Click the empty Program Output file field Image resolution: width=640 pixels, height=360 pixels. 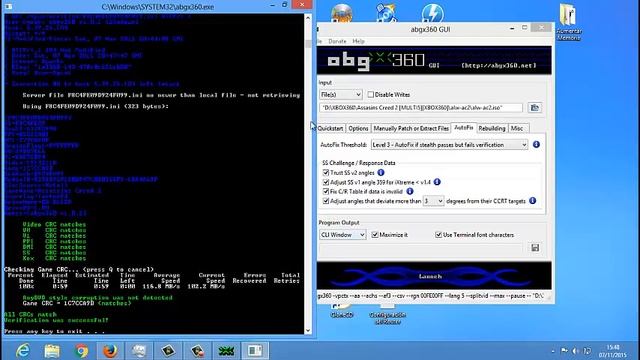421,248
